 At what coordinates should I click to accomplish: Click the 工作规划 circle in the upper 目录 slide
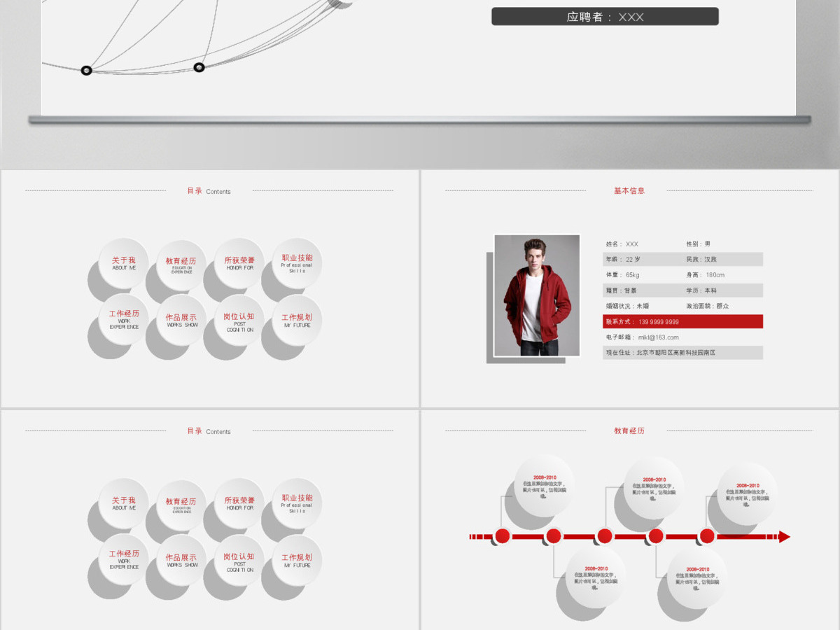[x=297, y=320]
